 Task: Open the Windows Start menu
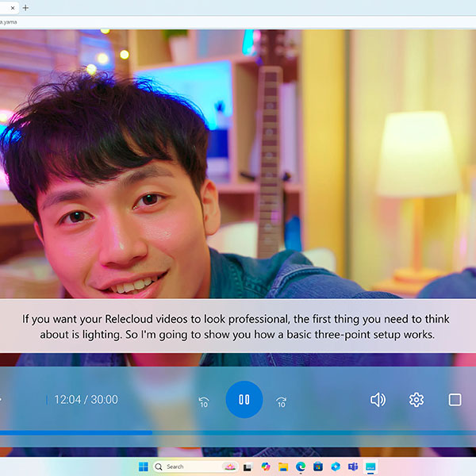144,466
